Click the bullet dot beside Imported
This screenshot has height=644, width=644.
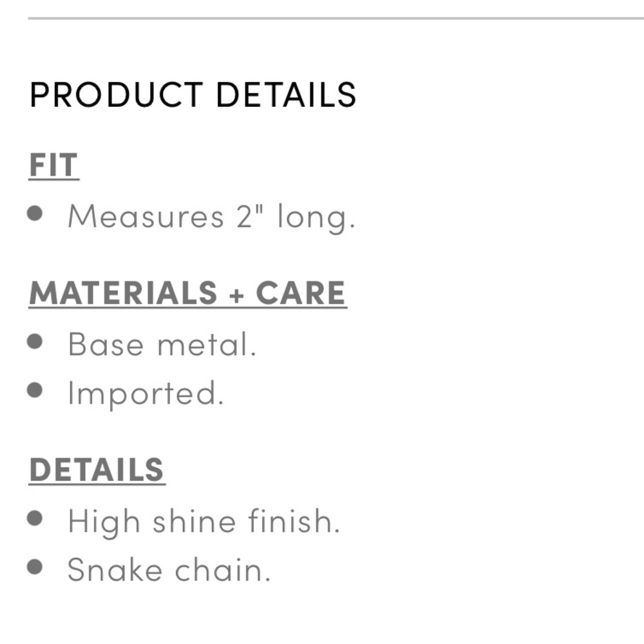[x=35, y=390]
